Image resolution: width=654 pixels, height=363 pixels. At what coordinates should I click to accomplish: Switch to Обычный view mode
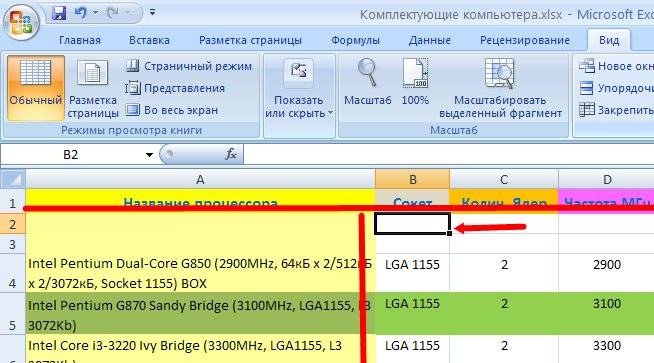coord(36,88)
